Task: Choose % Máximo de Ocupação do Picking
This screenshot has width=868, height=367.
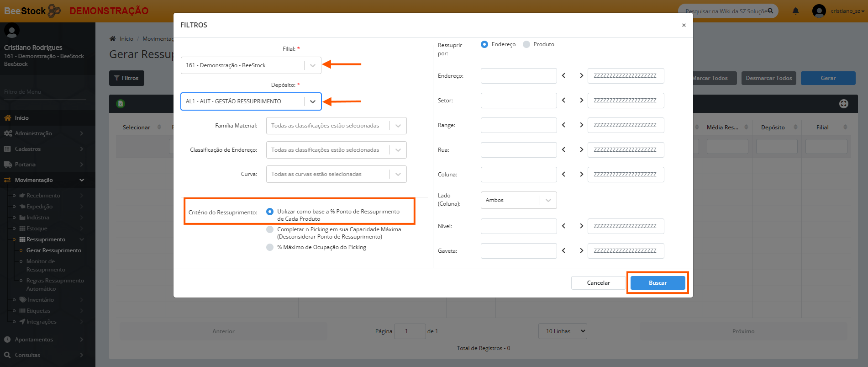Action: (270, 247)
